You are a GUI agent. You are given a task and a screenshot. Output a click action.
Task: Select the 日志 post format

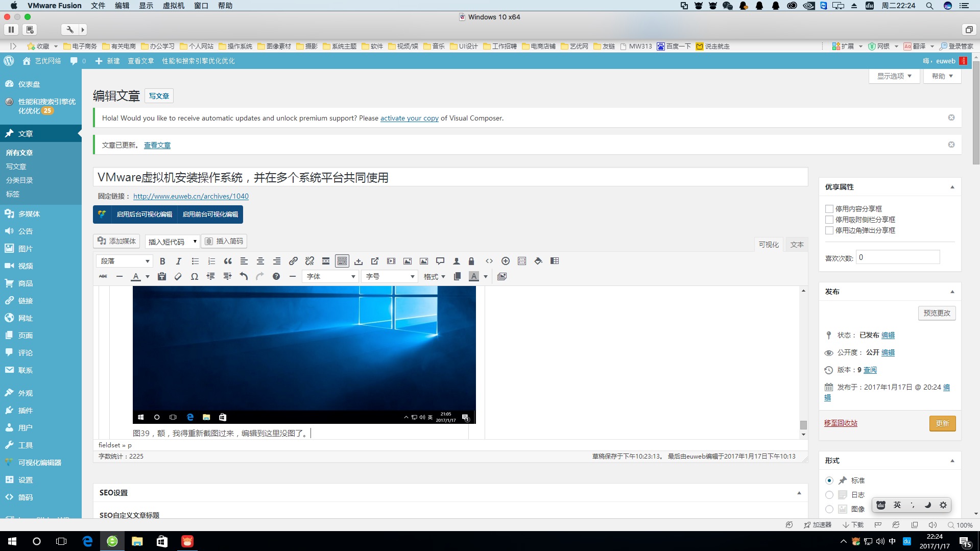click(829, 495)
